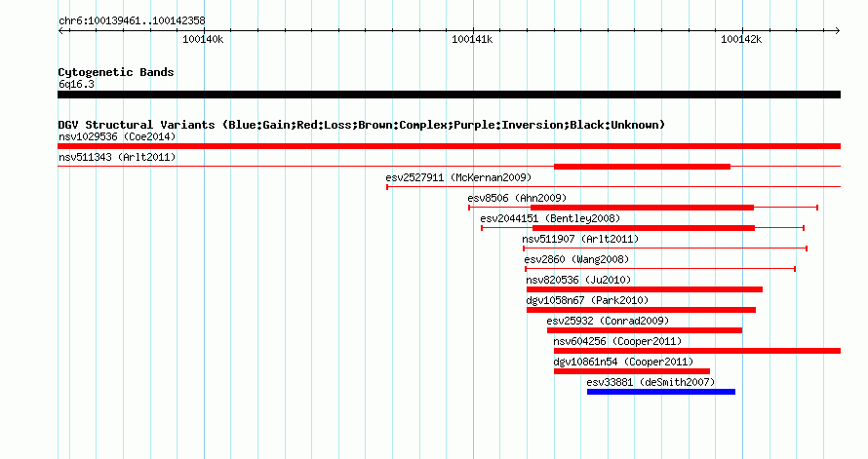This screenshot has width=868, height=459.
Task: Click the red bar of dgv1058n67
Action: point(641,310)
